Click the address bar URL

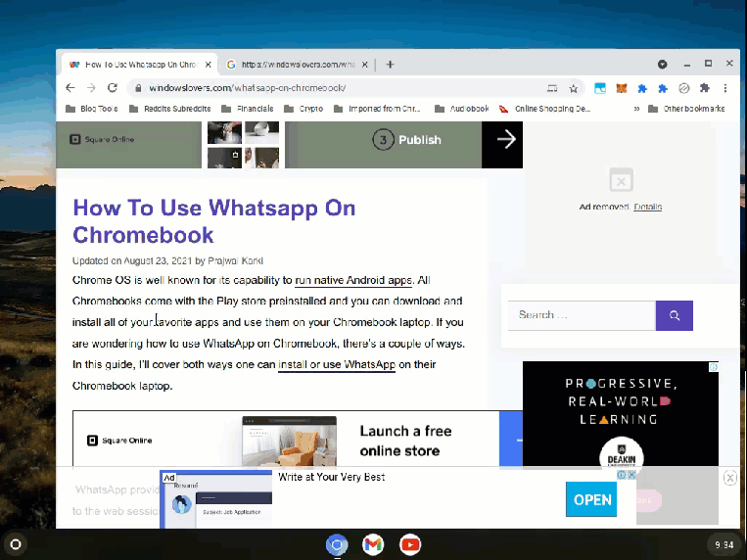pyautogui.click(x=248, y=88)
